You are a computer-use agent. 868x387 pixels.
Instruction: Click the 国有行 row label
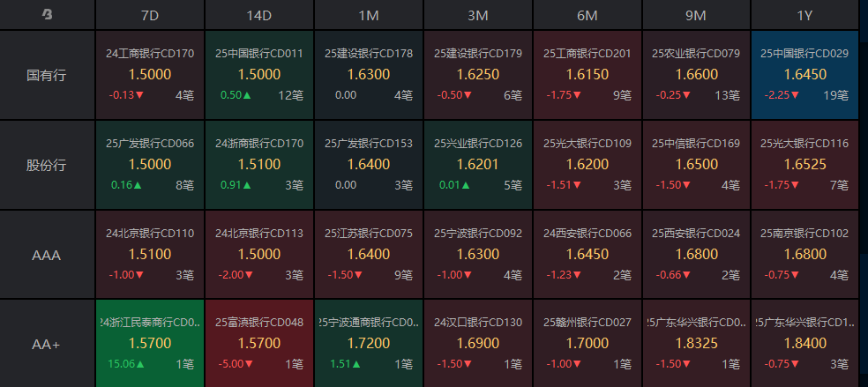pos(47,75)
